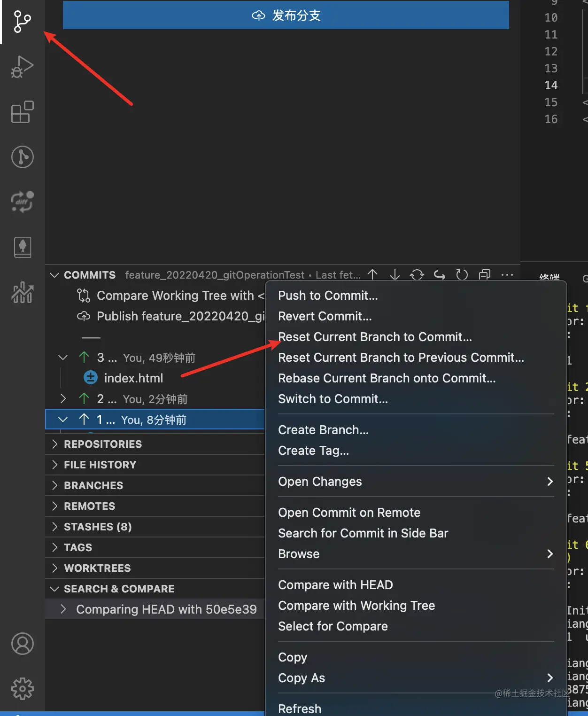Click the 发布分支 button
Screen dimensions: 588x716
coord(286,15)
